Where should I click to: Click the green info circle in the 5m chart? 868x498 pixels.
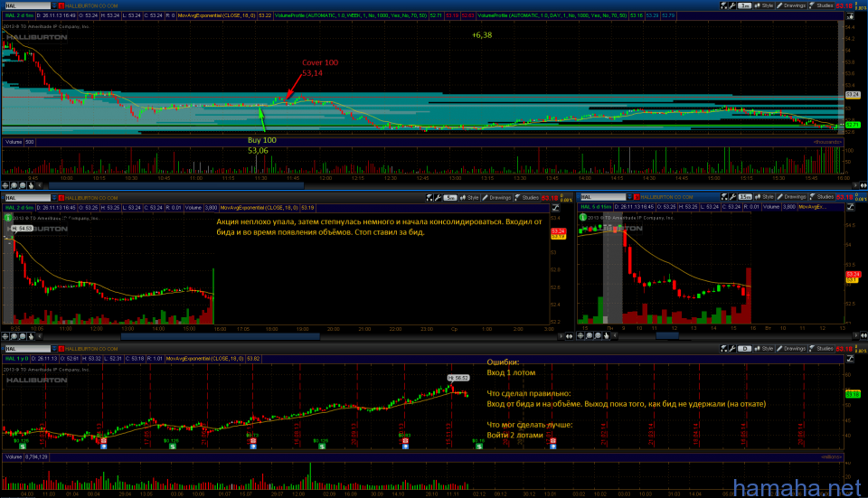pyautogui.click(x=8, y=218)
